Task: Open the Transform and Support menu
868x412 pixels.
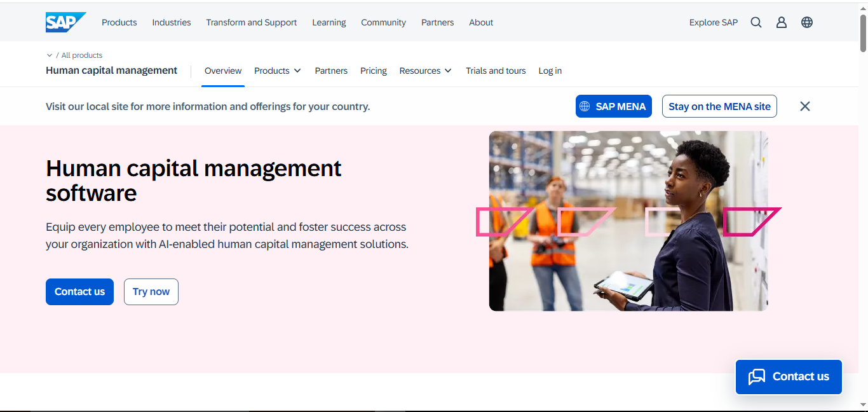Action: click(251, 22)
